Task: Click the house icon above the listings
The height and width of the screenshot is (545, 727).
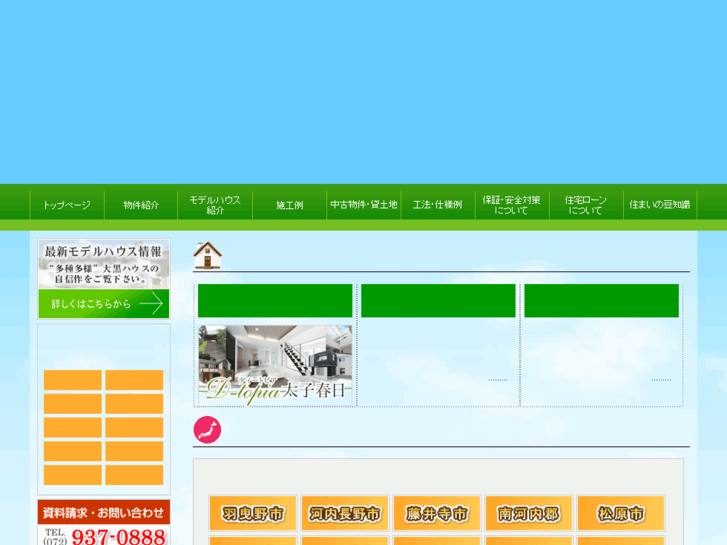Action: [x=207, y=255]
